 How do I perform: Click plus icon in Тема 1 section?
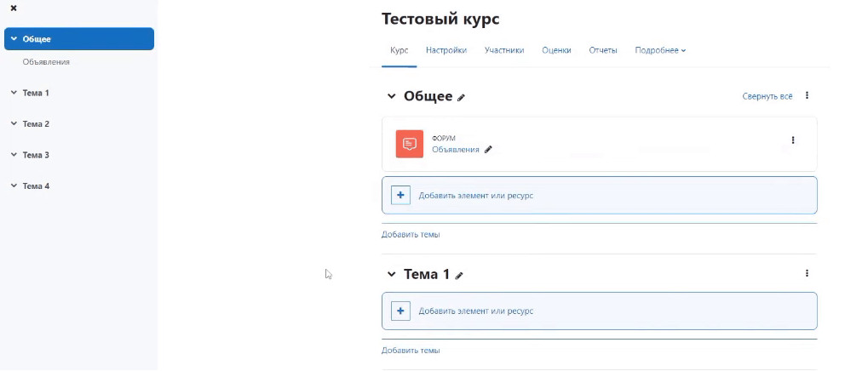(400, 311)
